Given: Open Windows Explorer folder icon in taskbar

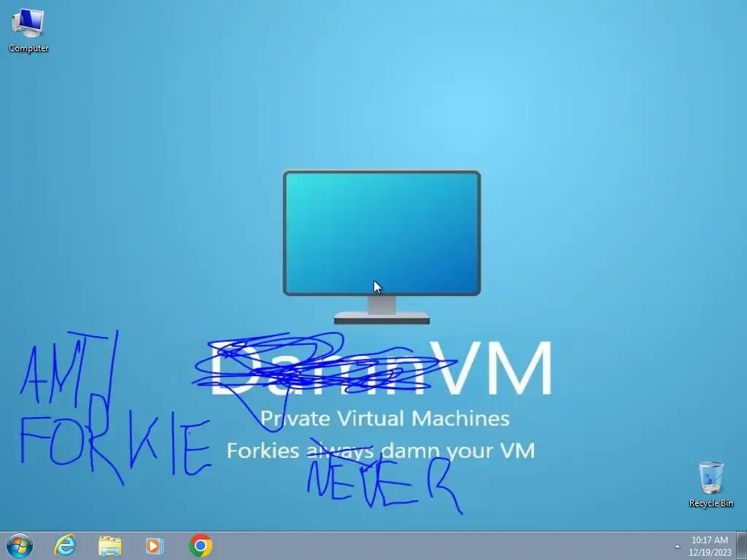Looking at the screenshot, I should click(x=109, y=545).
